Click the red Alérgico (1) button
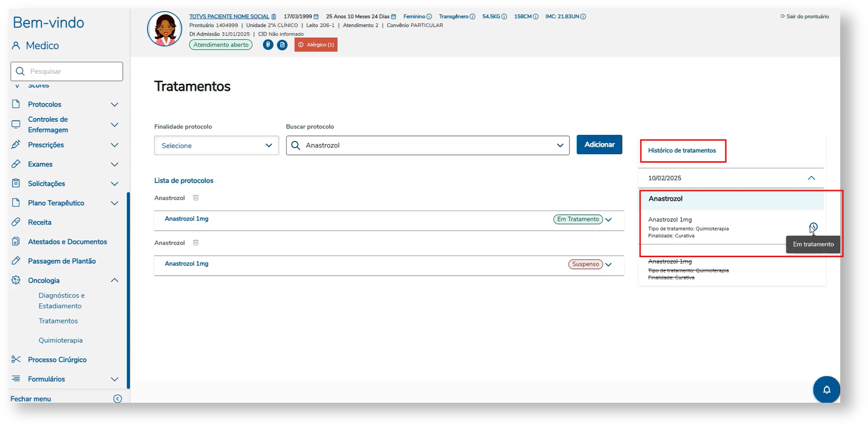868x427 pixels. click(316, 45)
